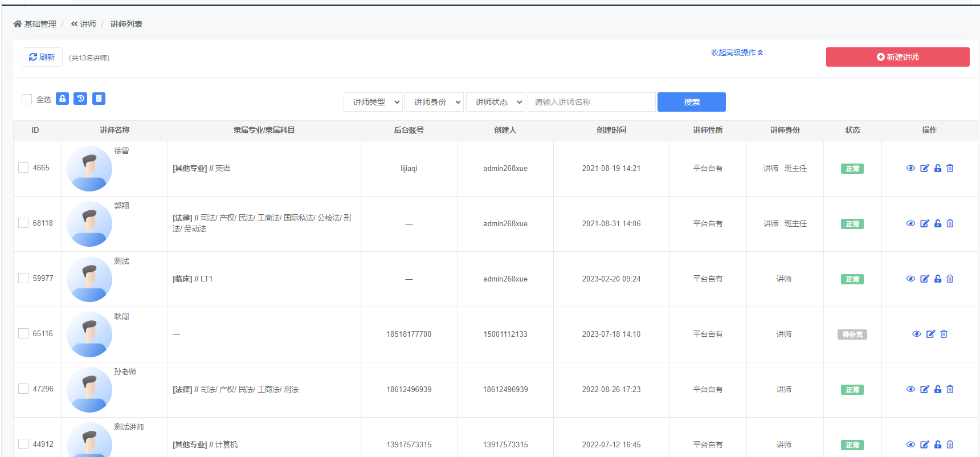This screenshot has width=980, height=457.
Task: Check the 全选 select-all checkbox
Action: (27, 99)
